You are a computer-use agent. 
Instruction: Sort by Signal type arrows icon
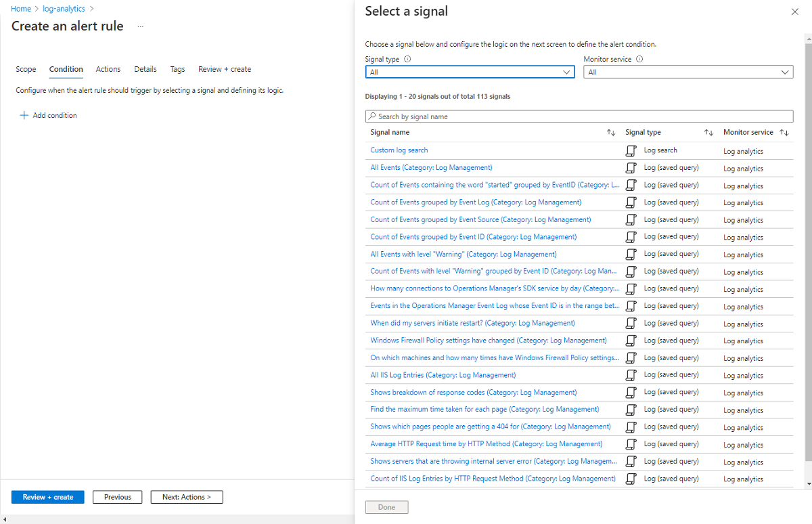coord(709,133)
